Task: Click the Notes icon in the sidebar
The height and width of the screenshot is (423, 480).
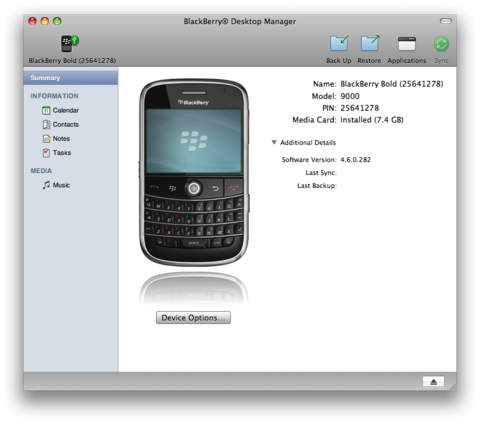Action: pyautogui.click(x=46, y=139)
